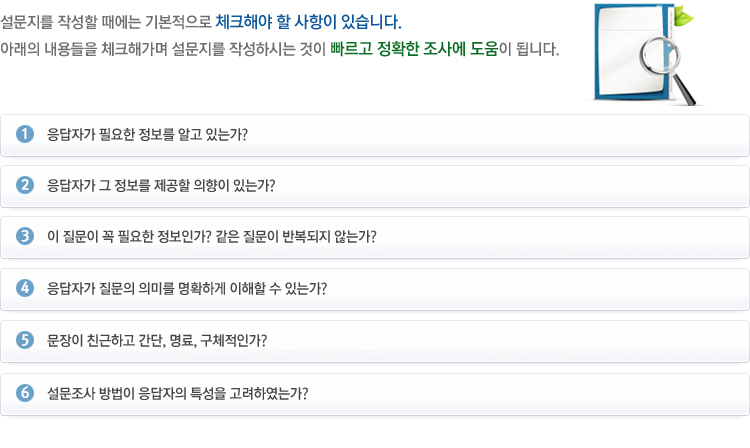
Task: Click the magnifying glass over the document
Action: [x=667, y=69]
